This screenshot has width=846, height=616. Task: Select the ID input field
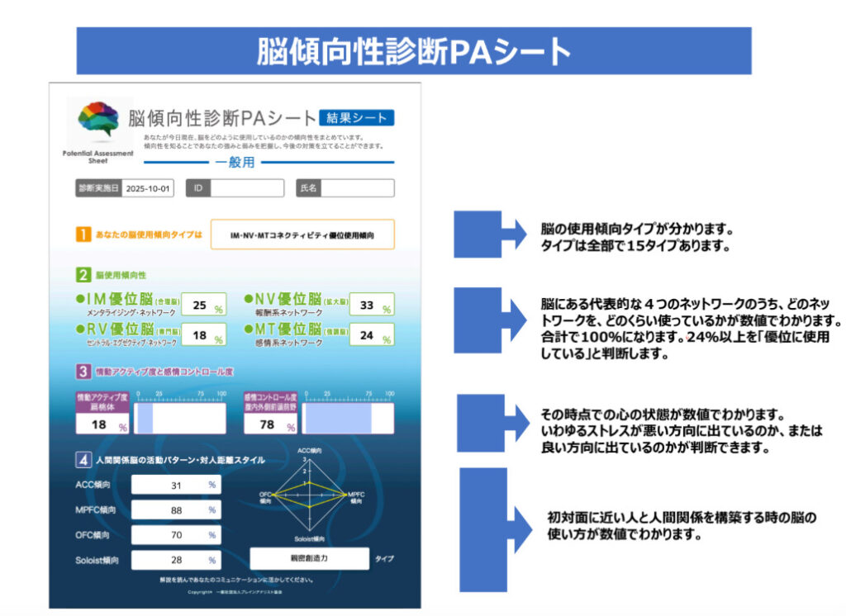tap(247, 188)
